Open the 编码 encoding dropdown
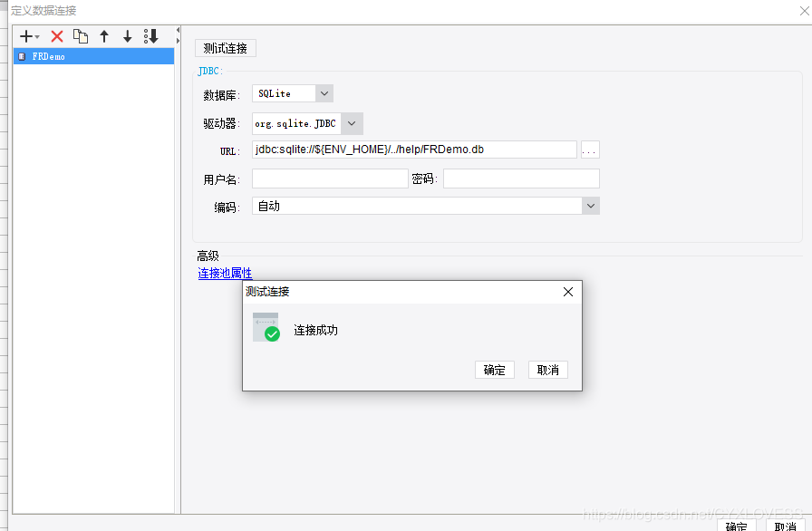Image resolution: width=812 pixels, height=531 pixels. click(590, 206)
